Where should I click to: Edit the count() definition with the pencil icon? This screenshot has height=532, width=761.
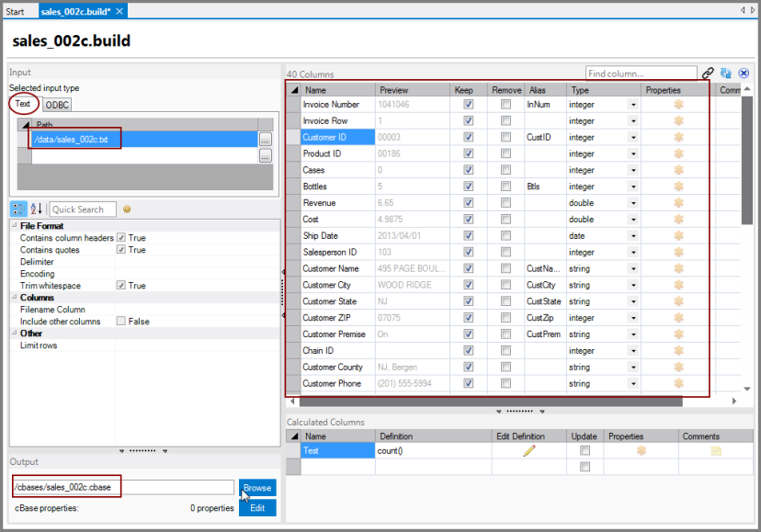point(528,450)
